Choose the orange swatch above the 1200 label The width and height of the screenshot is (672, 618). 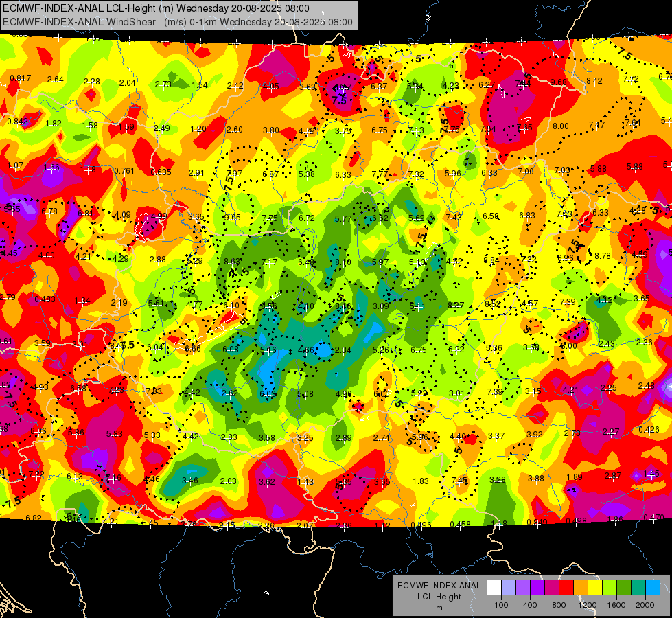[581, 588]
